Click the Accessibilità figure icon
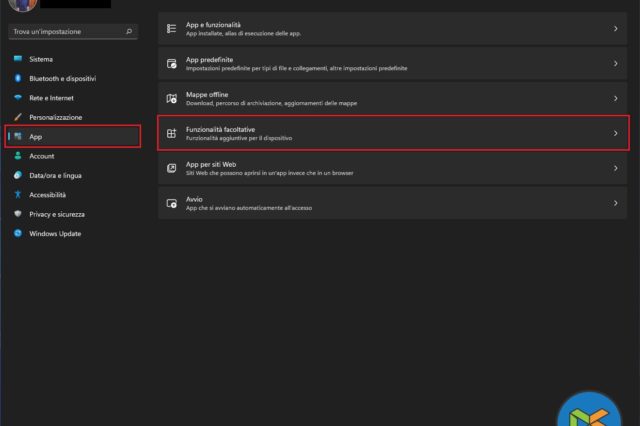Screen dimensions: 640x426 click(18, 194)
